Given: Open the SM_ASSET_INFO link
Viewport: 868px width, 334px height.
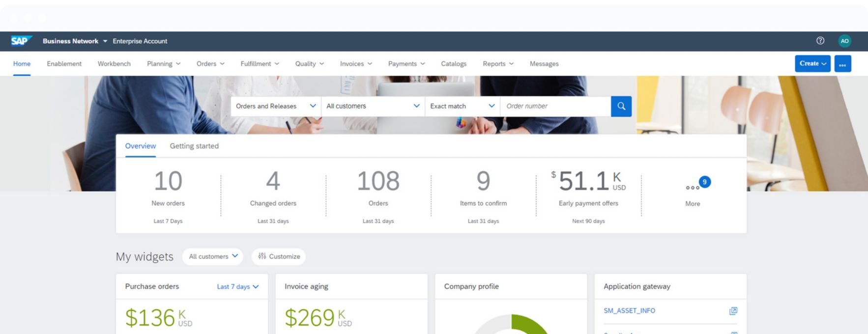Looking at the screenshot, I should pyautogui.click(x=629, y=311).
